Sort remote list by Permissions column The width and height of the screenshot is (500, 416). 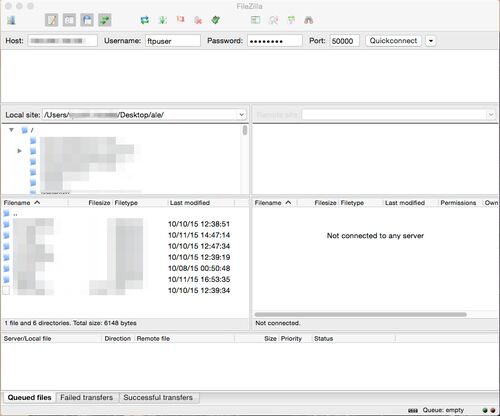(460, 203)
